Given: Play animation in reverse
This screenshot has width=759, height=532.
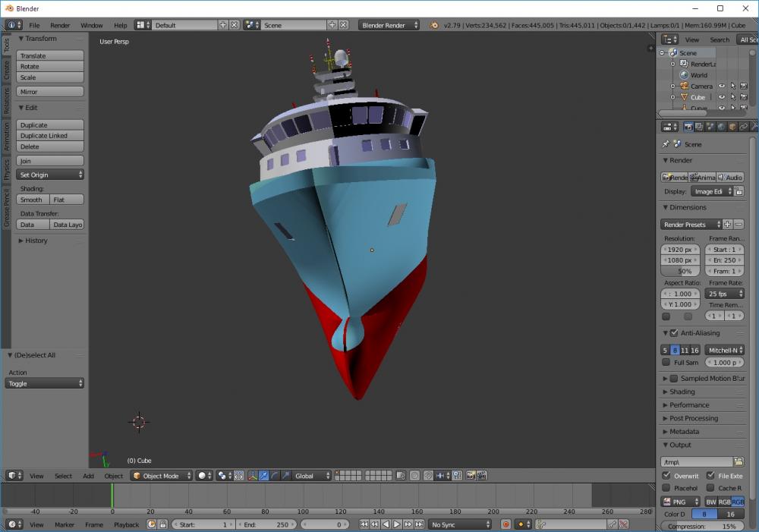Looking at the screenshot, I should pyautogui.click(x=386, y=524).
